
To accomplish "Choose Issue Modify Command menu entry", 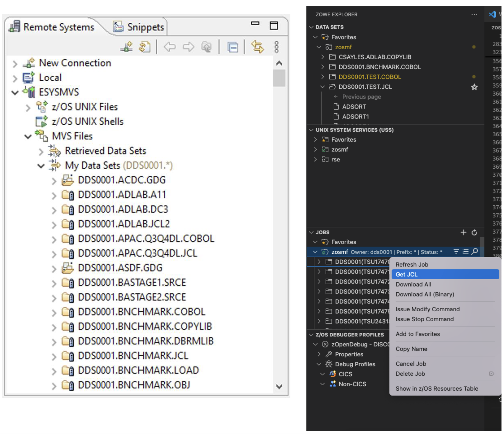I will (x=445, y=309).
